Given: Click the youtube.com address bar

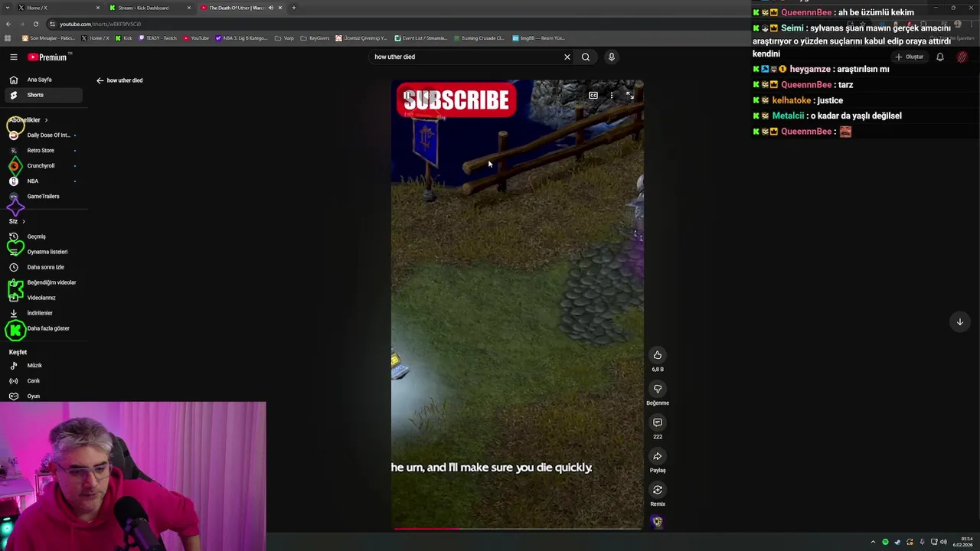Looking at the screenshot, I should [x=100, y=24].
